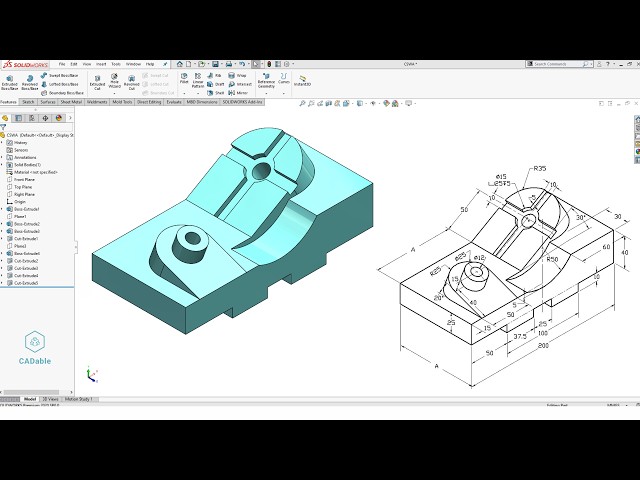640x480 pixels.
Task: Select the Linear Pattern tool
Action: click(198, 81)
